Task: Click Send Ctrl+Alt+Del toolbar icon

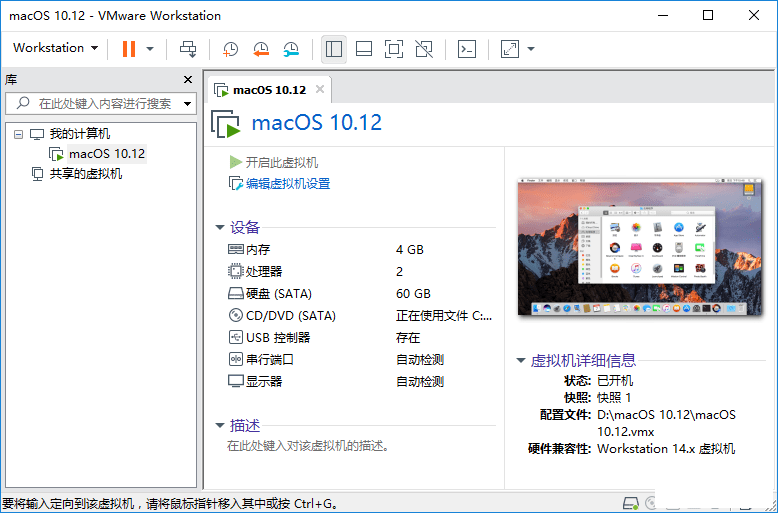Action: click(188, 48)
